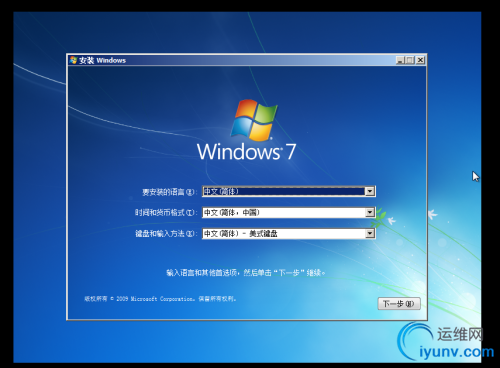The width and height of the screenshot is (500, 368).
Task: Minimize the 安装 Windows window
Action: pos(400,60)
